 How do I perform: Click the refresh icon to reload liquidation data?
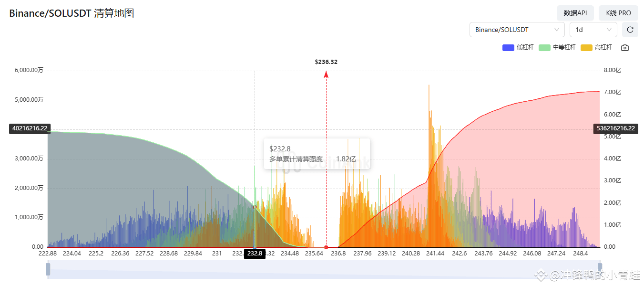630,30
